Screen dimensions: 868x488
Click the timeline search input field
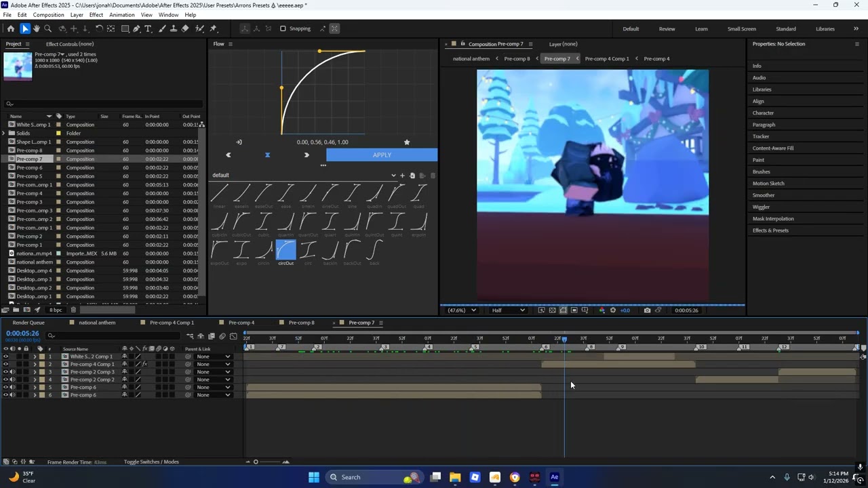point(112,335)
